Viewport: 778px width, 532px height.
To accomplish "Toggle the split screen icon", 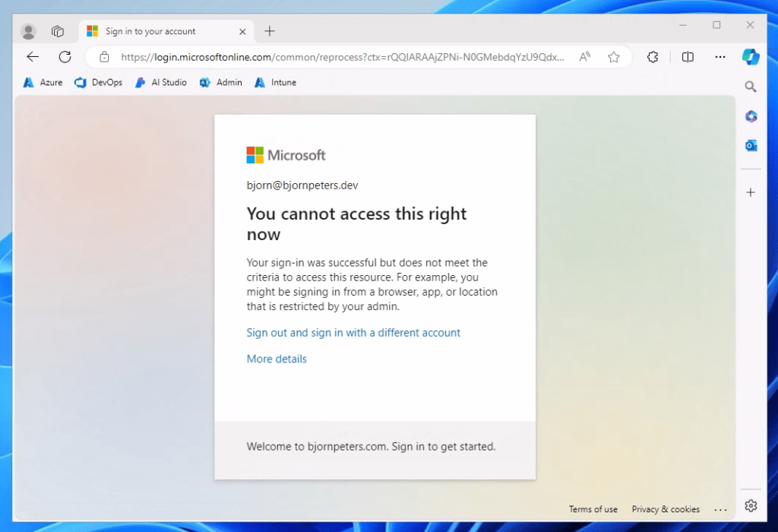I will [688, 57].
